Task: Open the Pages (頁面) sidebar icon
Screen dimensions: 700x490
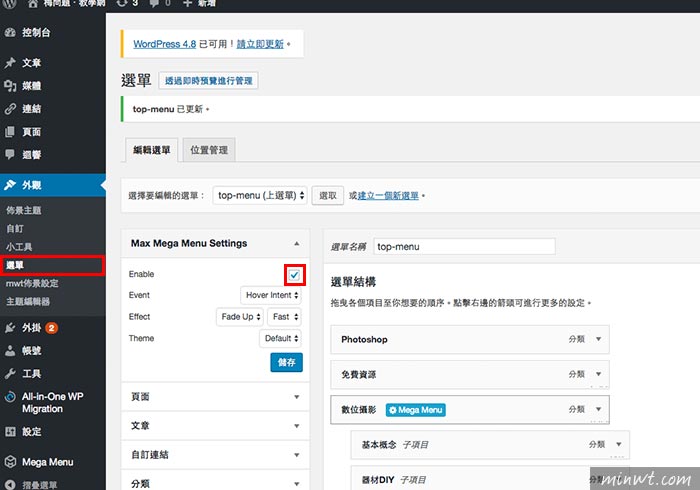Action: point(10,132)
